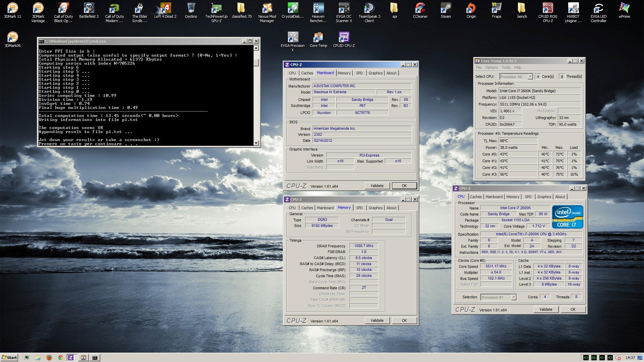Select the cmd.exe taskbar button
Screen dimensions: 644x362
95,358
